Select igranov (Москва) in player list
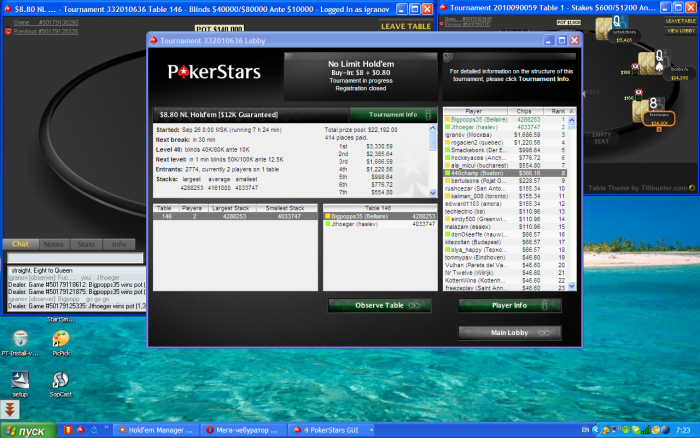Screen dimensions: 700x438 [505, 135]
